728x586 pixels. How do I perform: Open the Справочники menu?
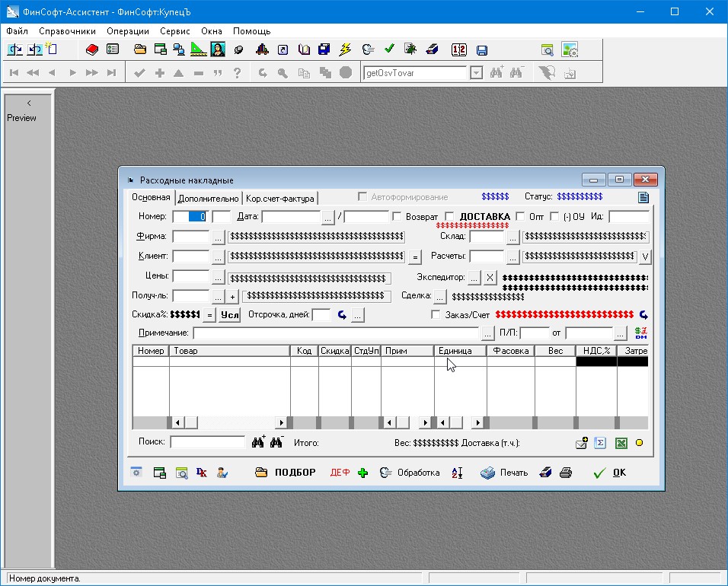(x=67, y=31)
